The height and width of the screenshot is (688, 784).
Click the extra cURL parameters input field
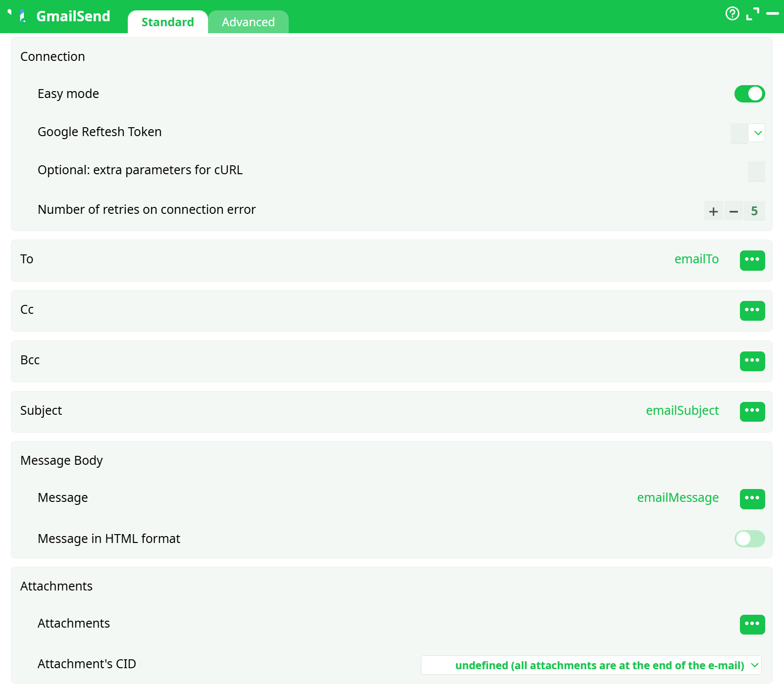click(x=756, y=171)
